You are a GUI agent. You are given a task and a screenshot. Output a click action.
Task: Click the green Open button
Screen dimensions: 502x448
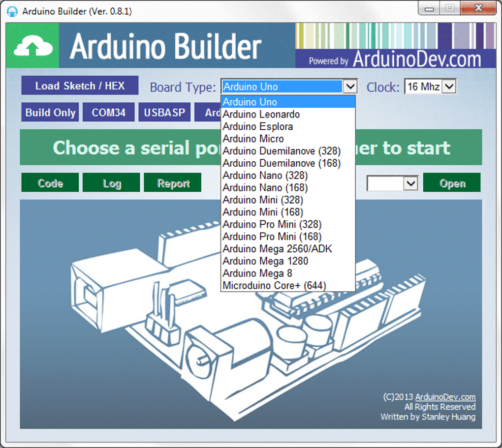452,183
